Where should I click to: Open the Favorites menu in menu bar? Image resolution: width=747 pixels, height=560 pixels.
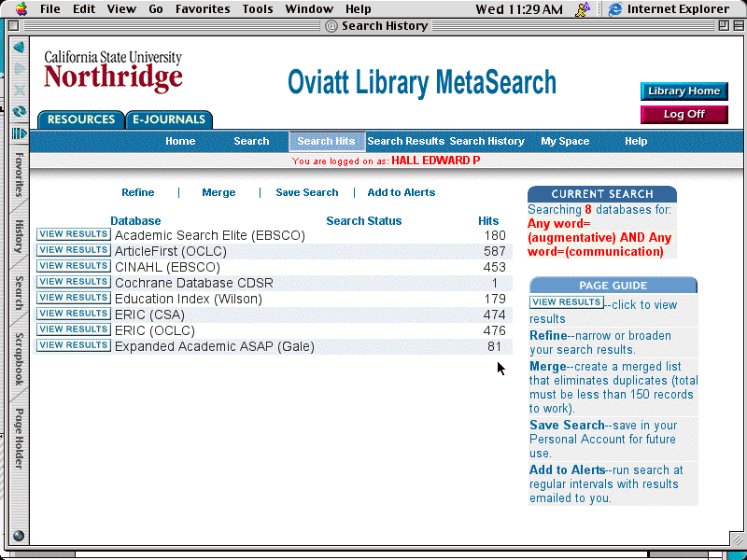click(x=203, y=8)
